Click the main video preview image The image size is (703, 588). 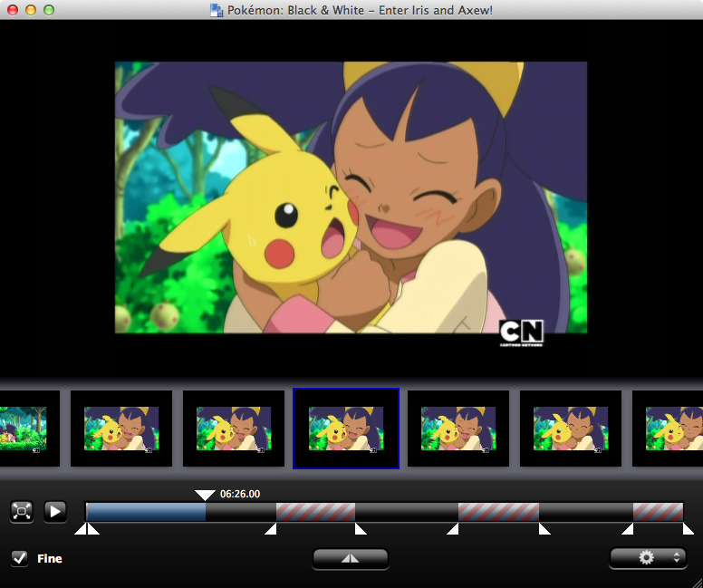pos(351,198)
